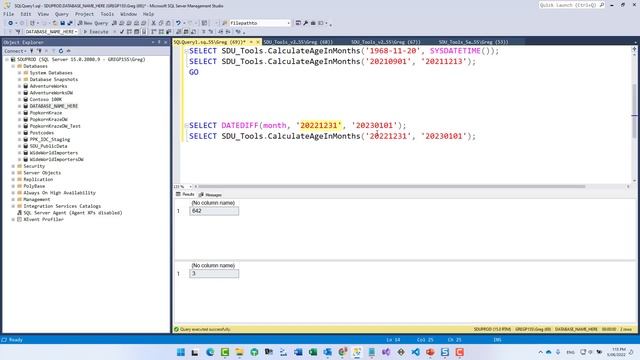Display the estimated execution plan icon
640x360 pixels.
pos(129,31)
